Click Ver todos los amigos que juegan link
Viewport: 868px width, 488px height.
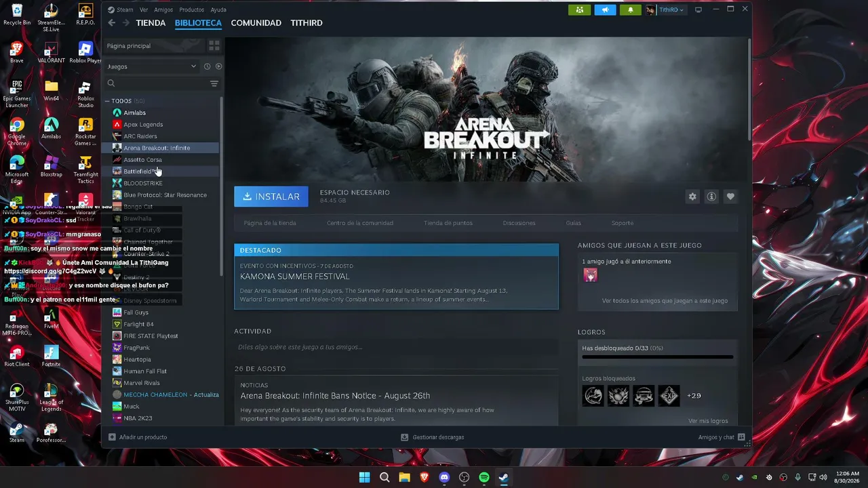point(665,301)
